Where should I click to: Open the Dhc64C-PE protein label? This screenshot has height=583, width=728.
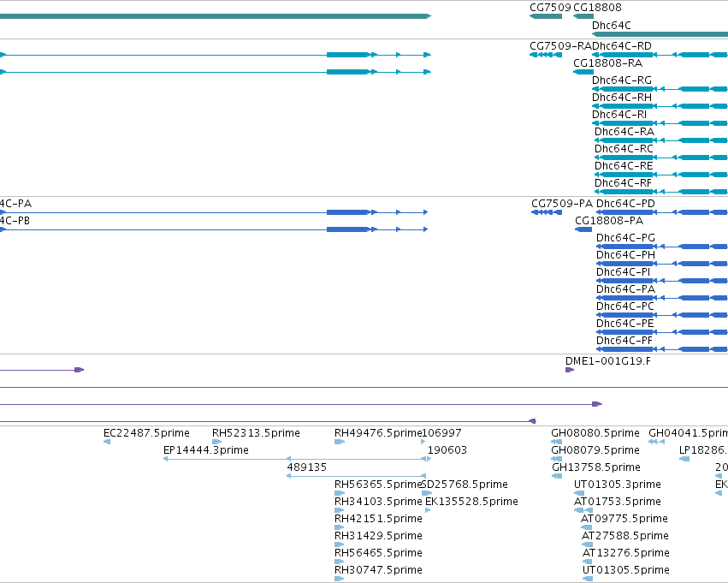coord(625,324)
